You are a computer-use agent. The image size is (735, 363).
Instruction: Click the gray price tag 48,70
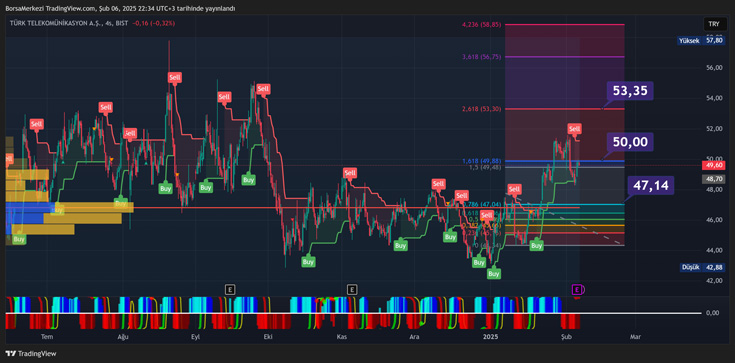point(714,179)
